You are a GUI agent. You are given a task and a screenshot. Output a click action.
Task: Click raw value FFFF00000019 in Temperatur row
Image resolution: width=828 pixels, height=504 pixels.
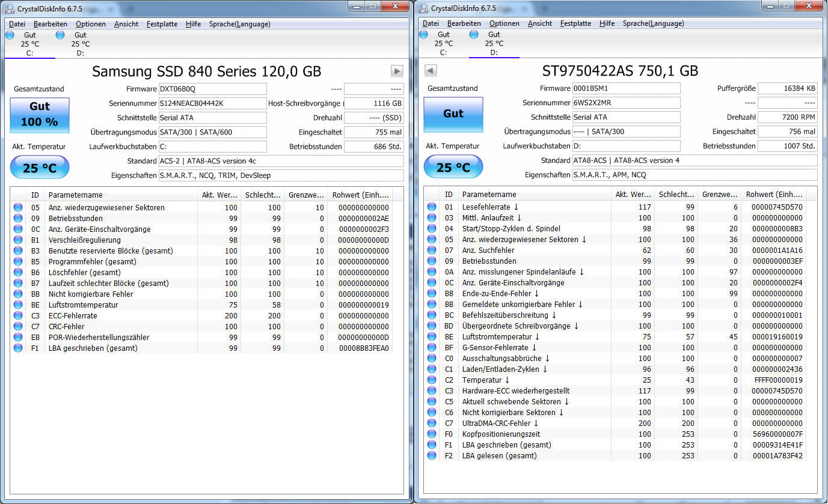click(777, 380)
